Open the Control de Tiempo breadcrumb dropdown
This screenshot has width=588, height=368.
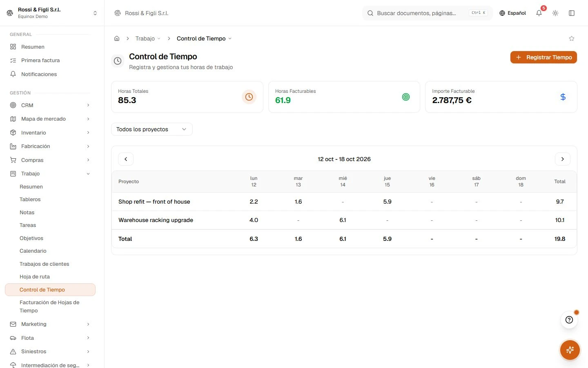pyautogui.click(x=204, y=38)
